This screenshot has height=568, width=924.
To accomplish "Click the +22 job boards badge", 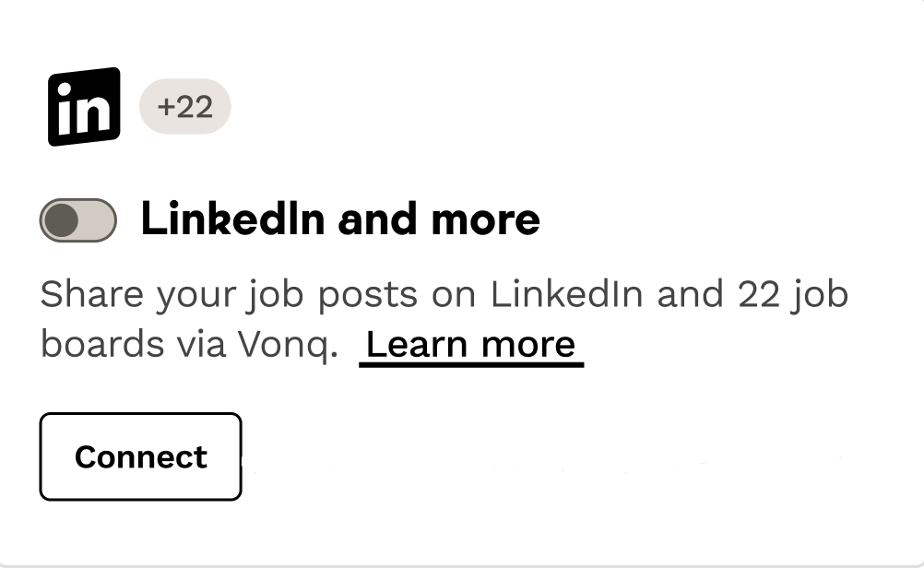I will (184, 107).
